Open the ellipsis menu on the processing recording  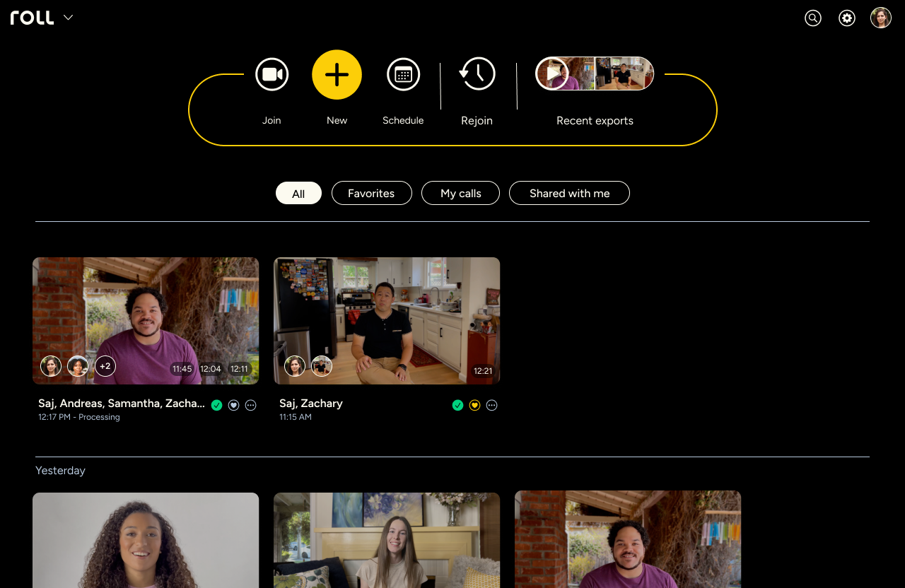(x=250, y=405)
